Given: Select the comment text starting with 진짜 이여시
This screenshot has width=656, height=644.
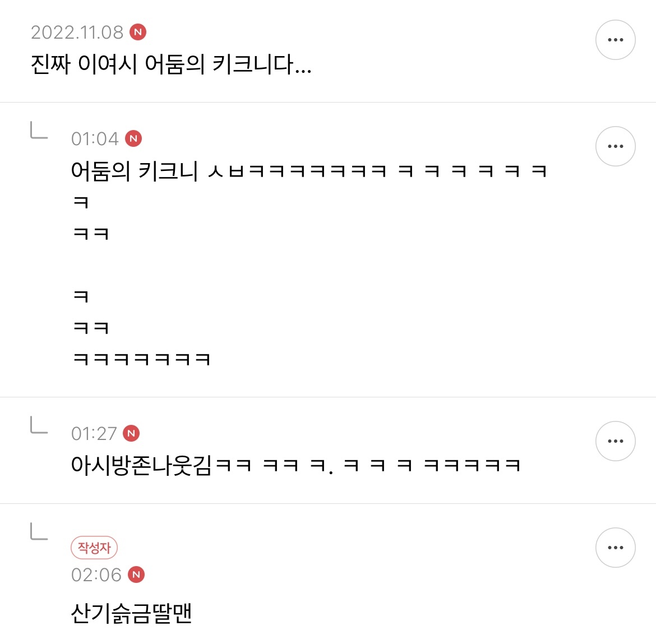Looking at the screenshot, I should tap(171, 66).
